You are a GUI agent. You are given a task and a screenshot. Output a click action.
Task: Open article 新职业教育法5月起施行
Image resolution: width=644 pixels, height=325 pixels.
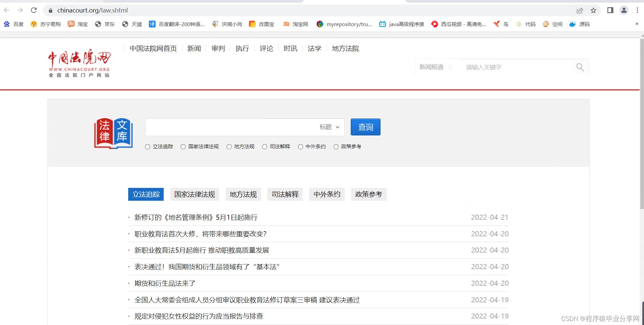pyautogui.click(x=202, y=250)
